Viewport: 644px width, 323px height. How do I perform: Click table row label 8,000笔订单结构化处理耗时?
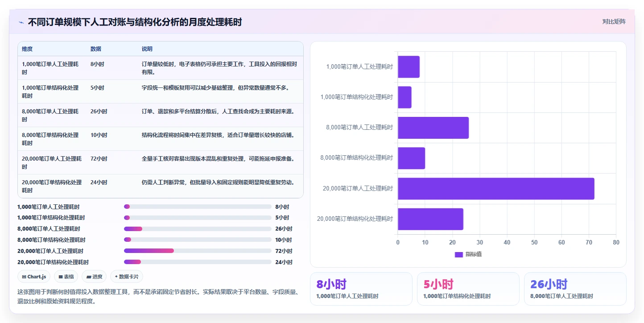point(50,139)
